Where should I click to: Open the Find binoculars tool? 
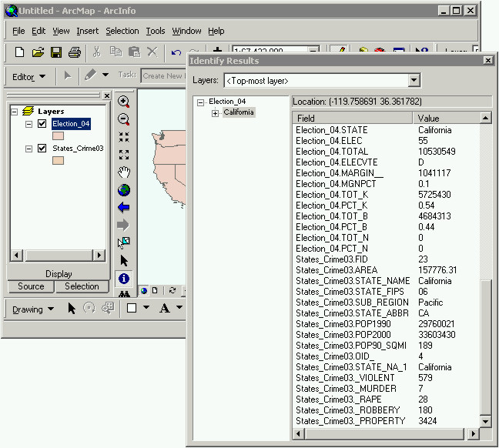click(124, 294)
